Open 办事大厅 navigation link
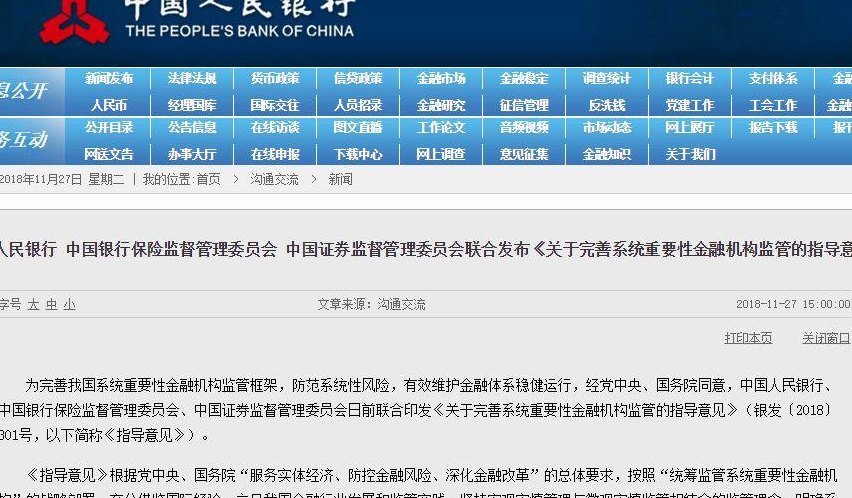Viewport: 852px width, 498px height. pyautogui.click(x=192, y=154)
